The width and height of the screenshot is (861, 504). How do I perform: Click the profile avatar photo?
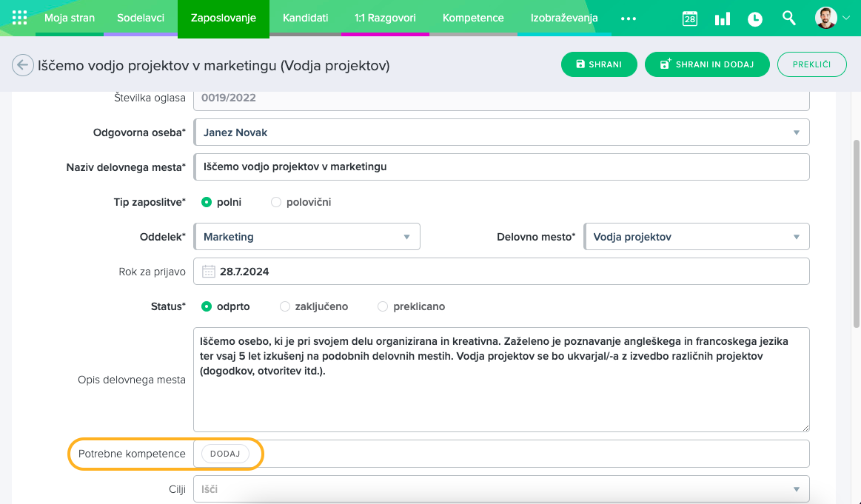coord(827,19)
